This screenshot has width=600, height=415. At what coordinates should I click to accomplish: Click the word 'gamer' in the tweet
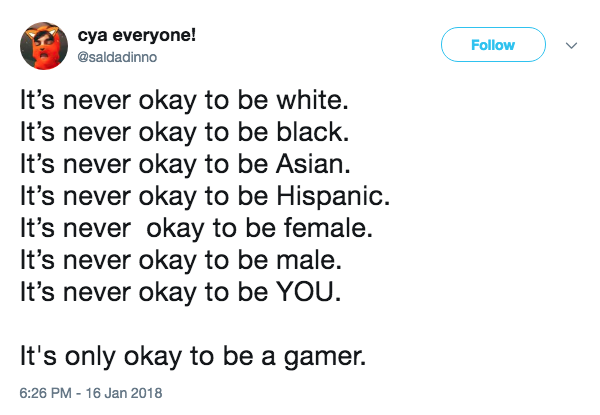[x=322, y=358]
